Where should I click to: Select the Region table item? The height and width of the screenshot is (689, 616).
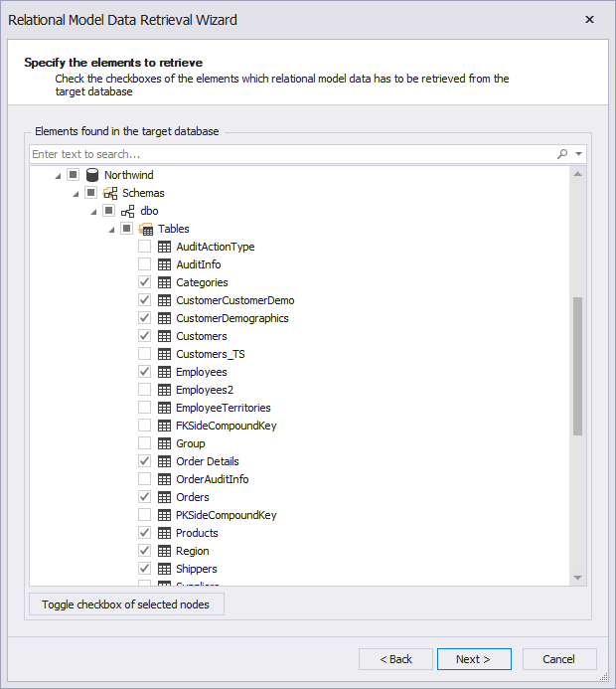192,551
